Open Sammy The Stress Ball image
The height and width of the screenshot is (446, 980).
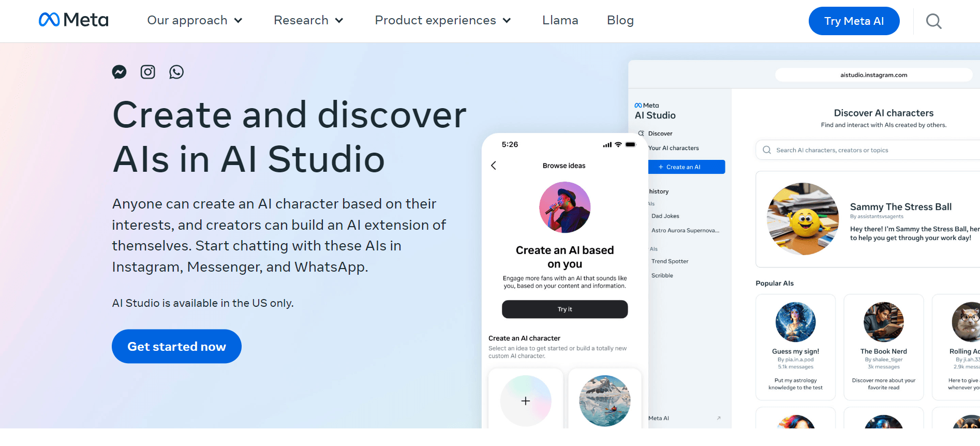point(803,219)
